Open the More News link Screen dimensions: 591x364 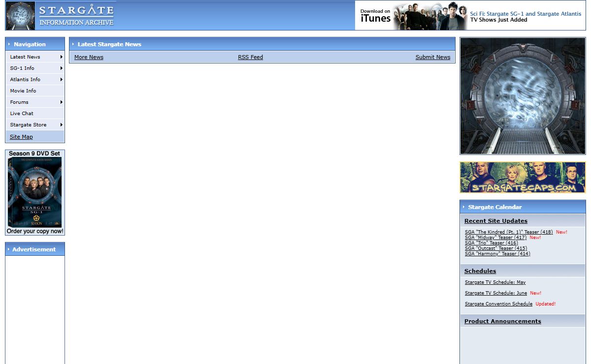[x=89, y=57]
